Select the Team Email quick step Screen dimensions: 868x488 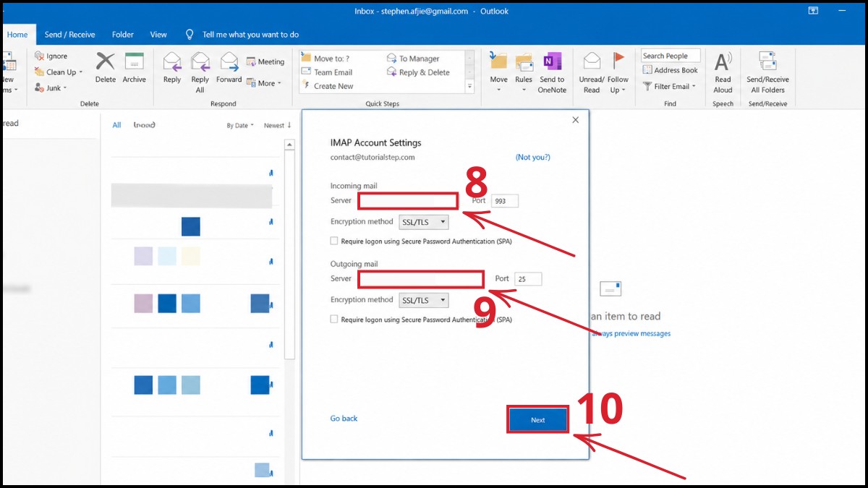pos(328,72)
